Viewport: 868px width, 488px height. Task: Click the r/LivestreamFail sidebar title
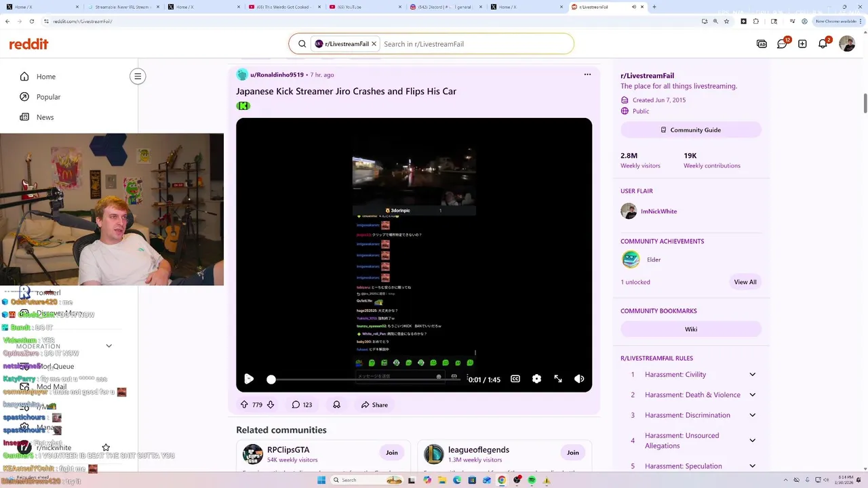coord(647,75)
